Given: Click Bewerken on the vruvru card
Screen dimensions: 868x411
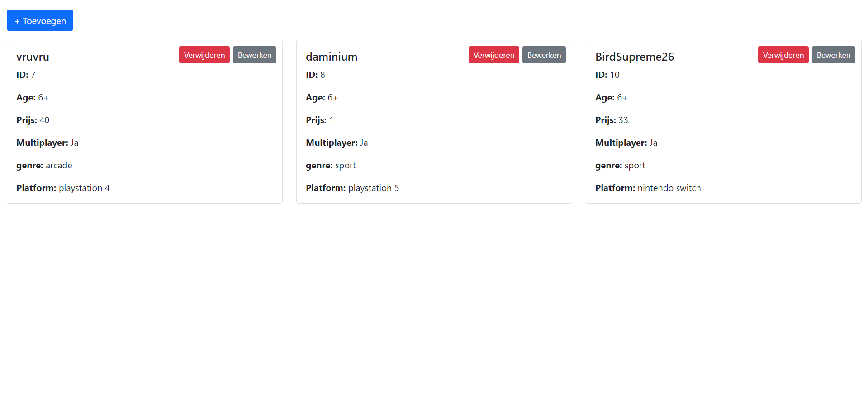Looking at the screenshot, I should (254, 54).
